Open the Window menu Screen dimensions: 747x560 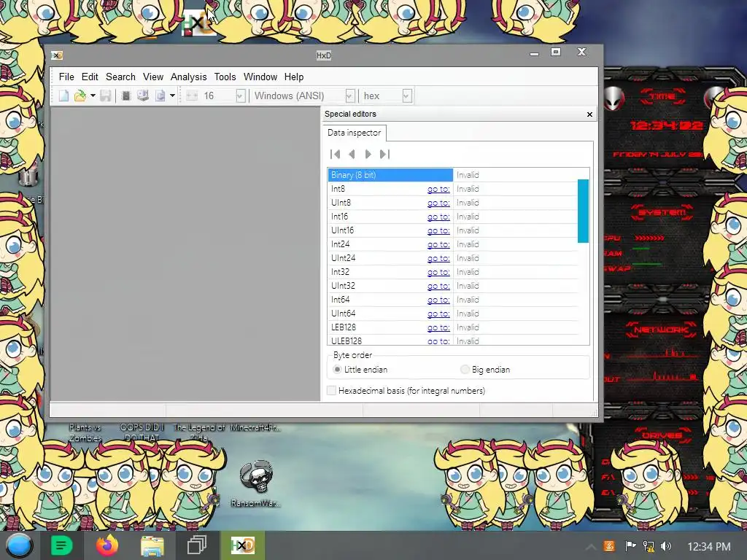click(260, 77)
